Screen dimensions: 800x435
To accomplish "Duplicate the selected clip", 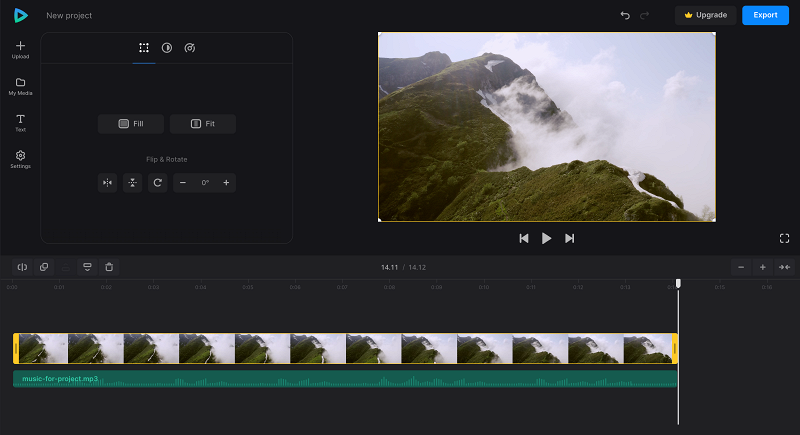I will pyautogui.click(x=44, y=267).
